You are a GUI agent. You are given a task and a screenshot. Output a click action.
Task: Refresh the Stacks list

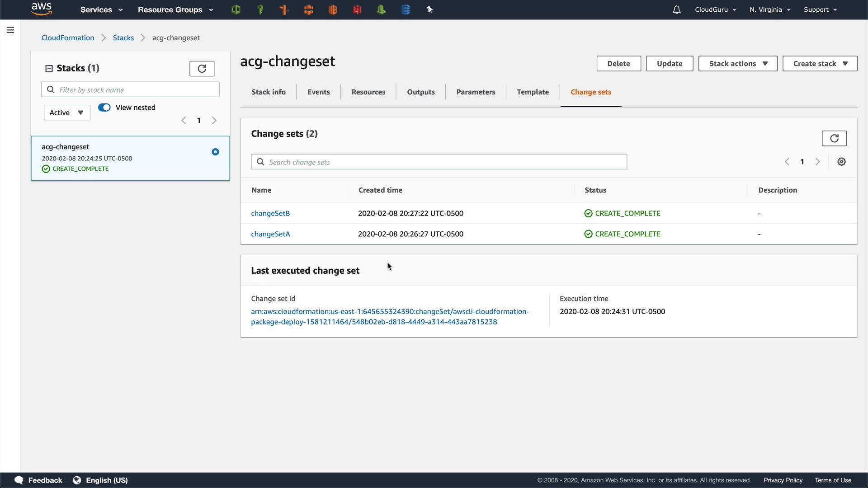tap(202, 68)
